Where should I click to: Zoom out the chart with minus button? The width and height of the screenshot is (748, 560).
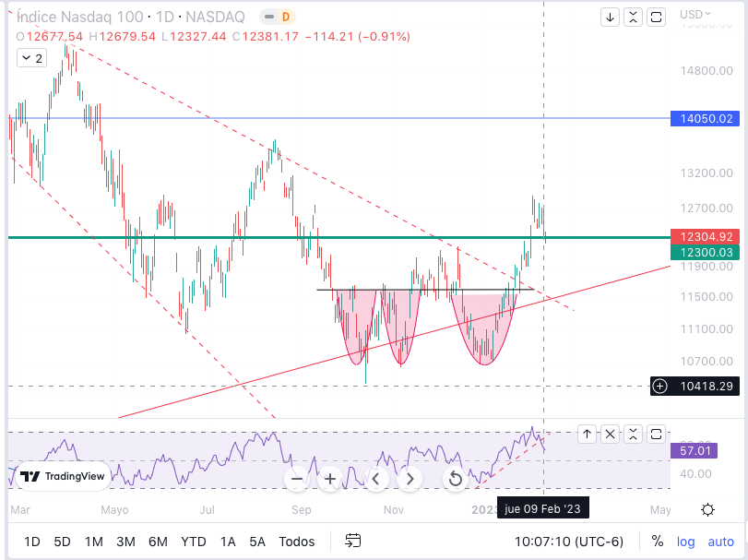coord(297,478)
